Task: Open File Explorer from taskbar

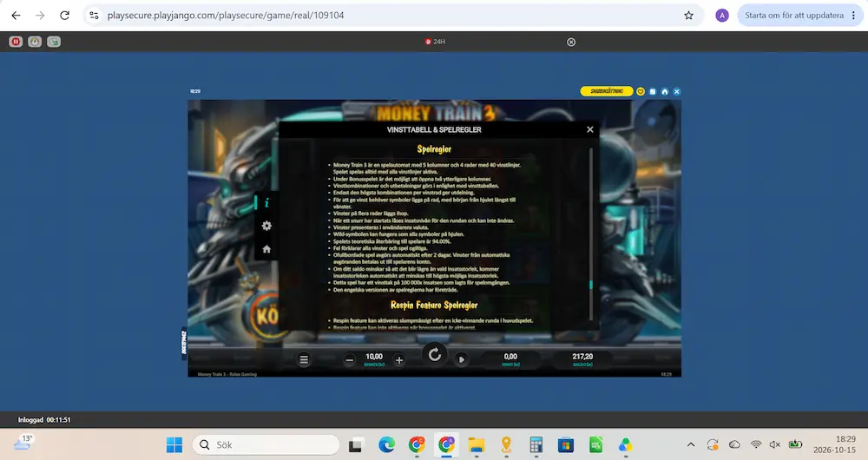Action: pyautogui.click(x=476, y=444)
